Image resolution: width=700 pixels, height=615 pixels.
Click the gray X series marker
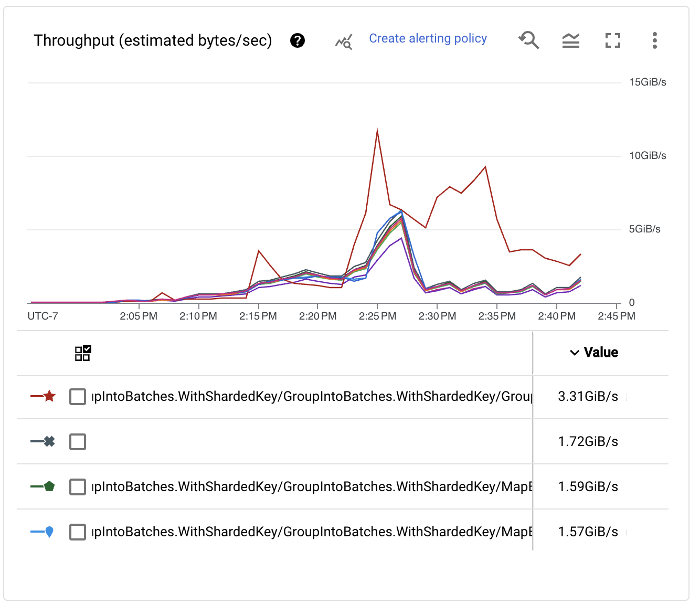coord(49,441)
